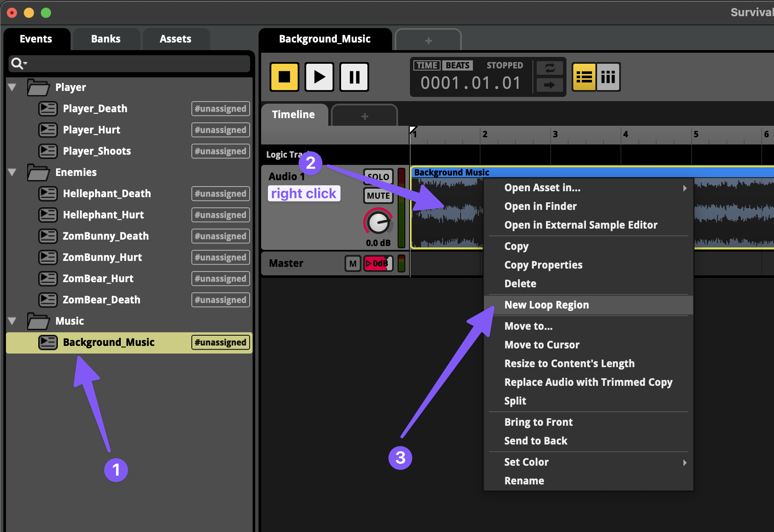Collapse the Player folder triangle
The width and height of the screenshot is (774, 532).
[x=12, y=87]
